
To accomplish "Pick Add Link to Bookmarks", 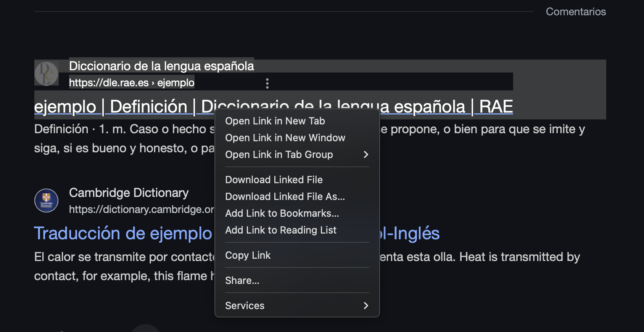I will [x=282, y=213].
